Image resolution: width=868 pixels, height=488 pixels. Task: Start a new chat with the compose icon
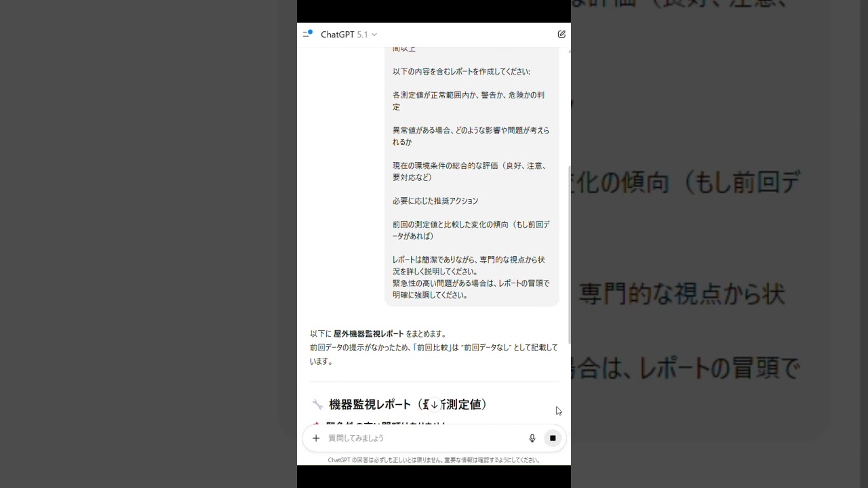[x=561, y=34]
